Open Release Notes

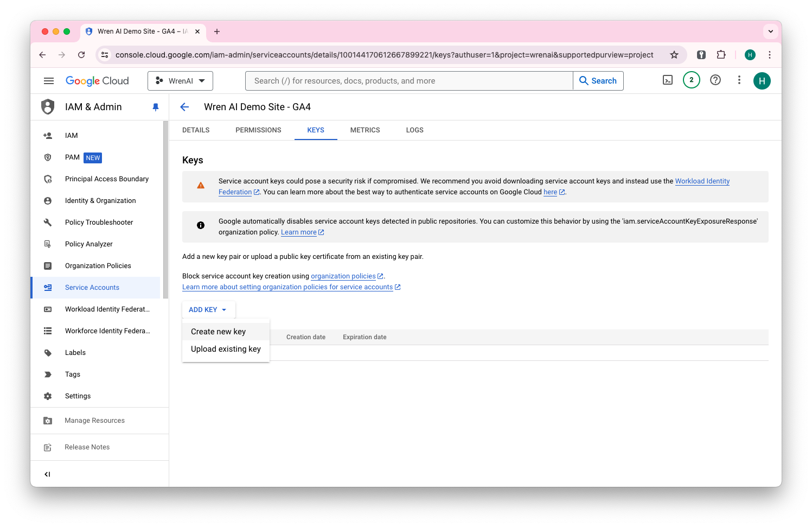tap(99, 447)
